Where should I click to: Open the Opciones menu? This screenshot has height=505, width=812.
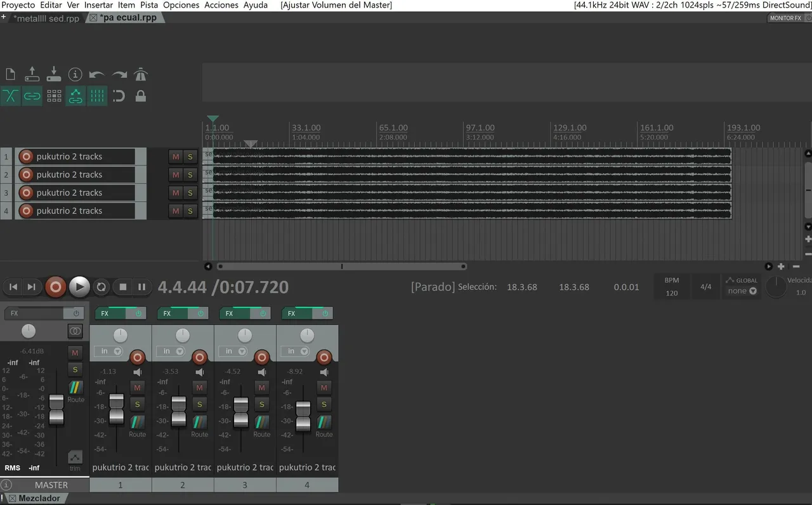(181, 5)
